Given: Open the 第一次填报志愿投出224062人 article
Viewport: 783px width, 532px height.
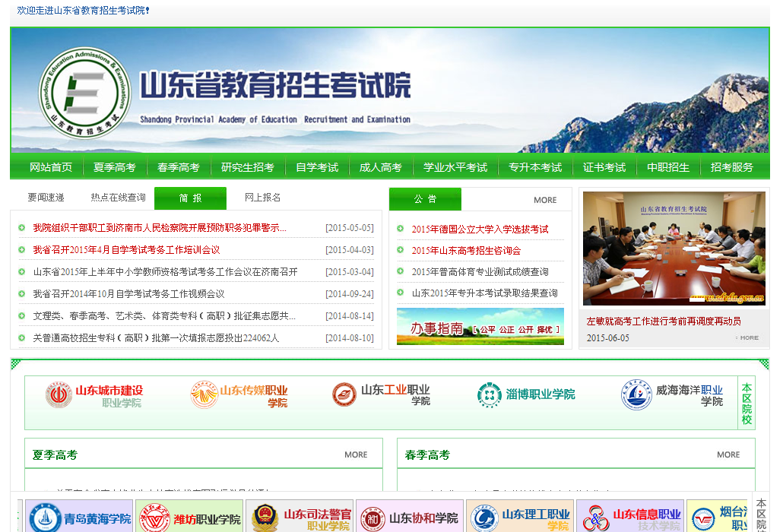Looking at the screenshot, I should tap(156, 338).
